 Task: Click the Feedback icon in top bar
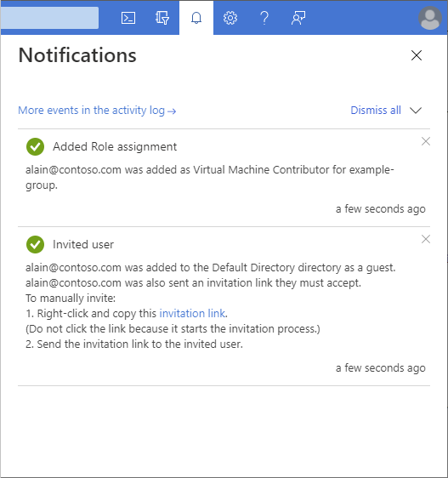[x=298, y=18]
